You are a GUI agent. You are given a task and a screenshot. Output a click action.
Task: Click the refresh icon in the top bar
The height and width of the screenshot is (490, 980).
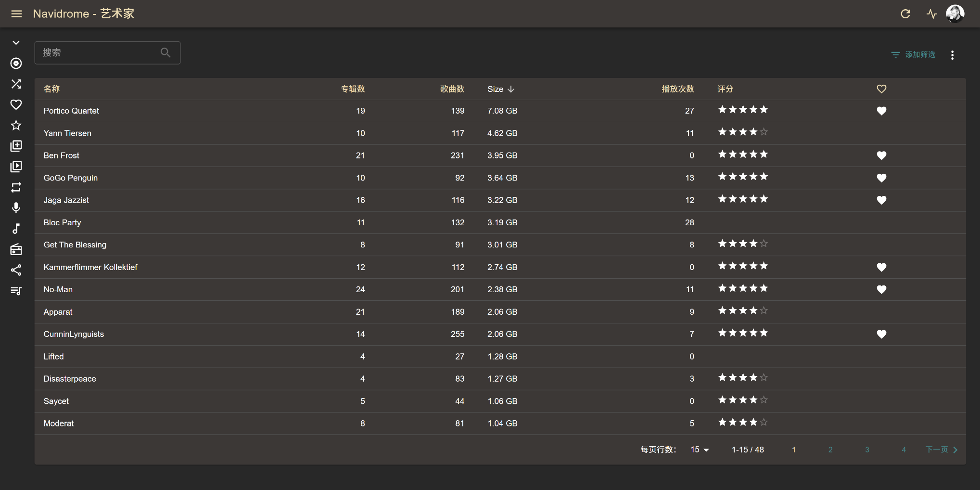pyautogui.click(x=905, y=14)
